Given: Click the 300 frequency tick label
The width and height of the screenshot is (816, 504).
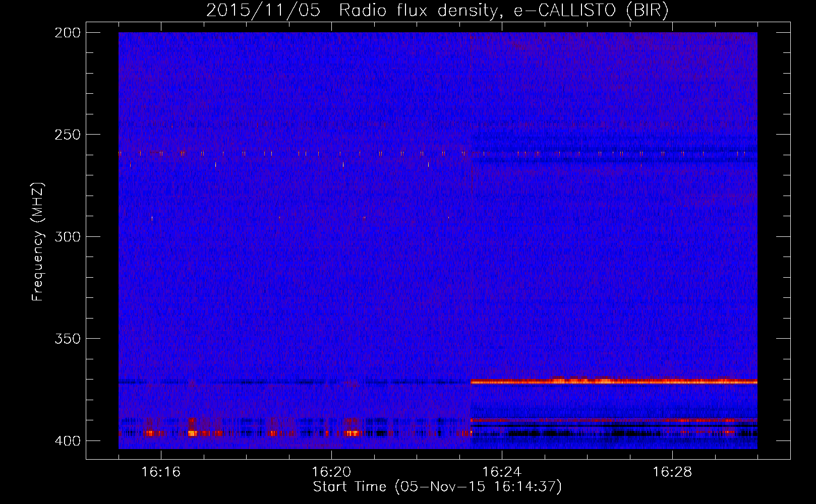Looking at the screenshot, I should click(x=67, y=237).
